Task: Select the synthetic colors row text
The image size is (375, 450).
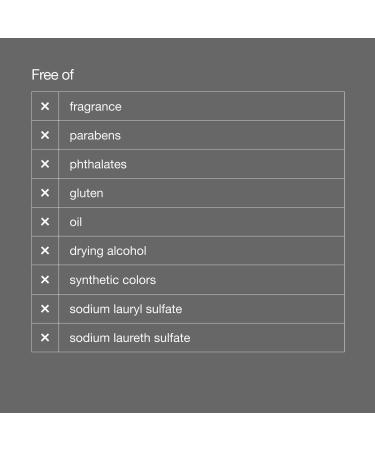Action: click(x=113, y=280)
